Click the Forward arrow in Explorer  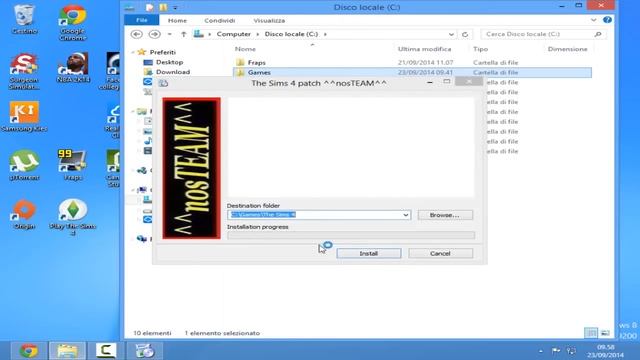click(154, 34)
